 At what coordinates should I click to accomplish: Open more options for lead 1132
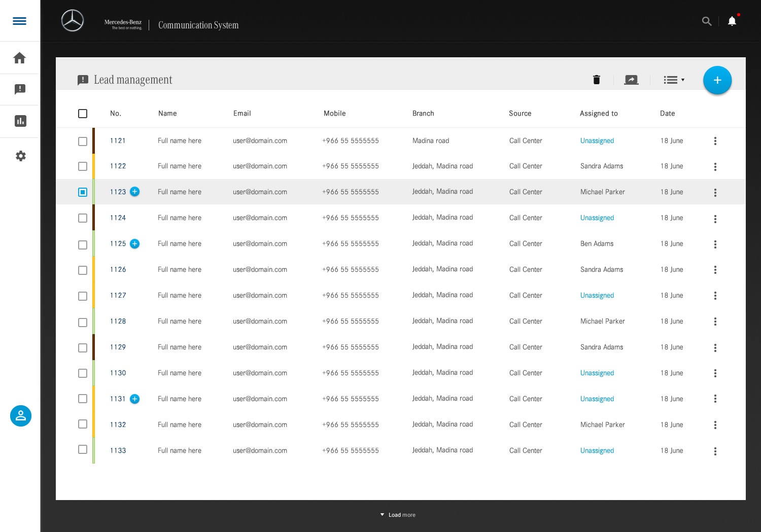tap(715, 425)
